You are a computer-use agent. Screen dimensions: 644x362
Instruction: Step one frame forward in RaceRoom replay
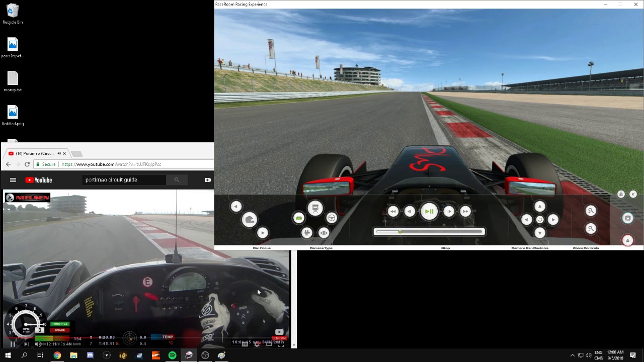449,212
